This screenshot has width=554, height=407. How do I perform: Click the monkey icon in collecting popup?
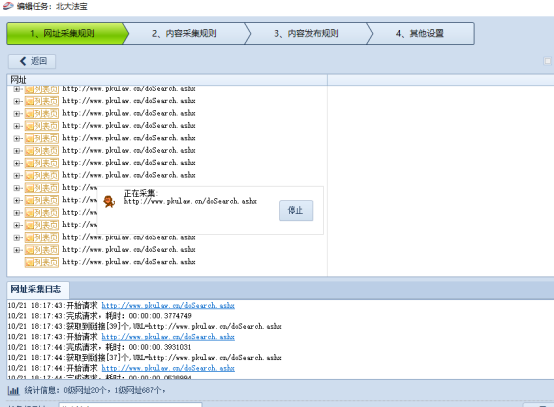109,202
